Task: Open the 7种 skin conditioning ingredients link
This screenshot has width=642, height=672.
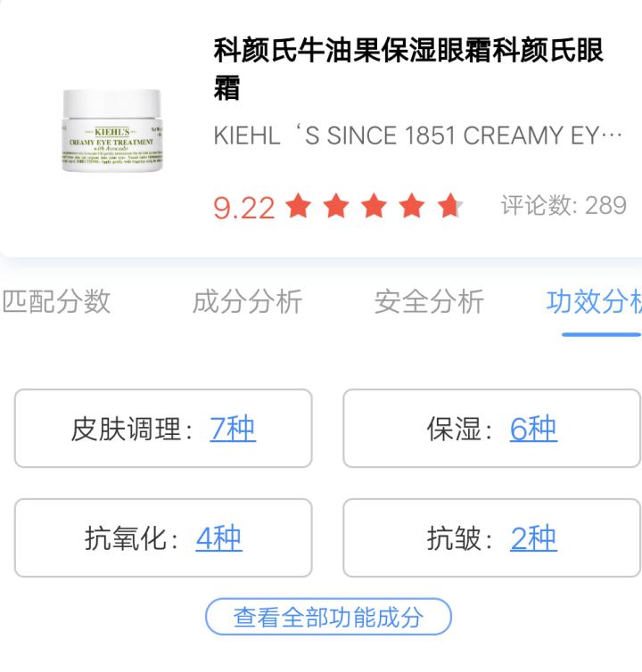Action: pos(233,429)
